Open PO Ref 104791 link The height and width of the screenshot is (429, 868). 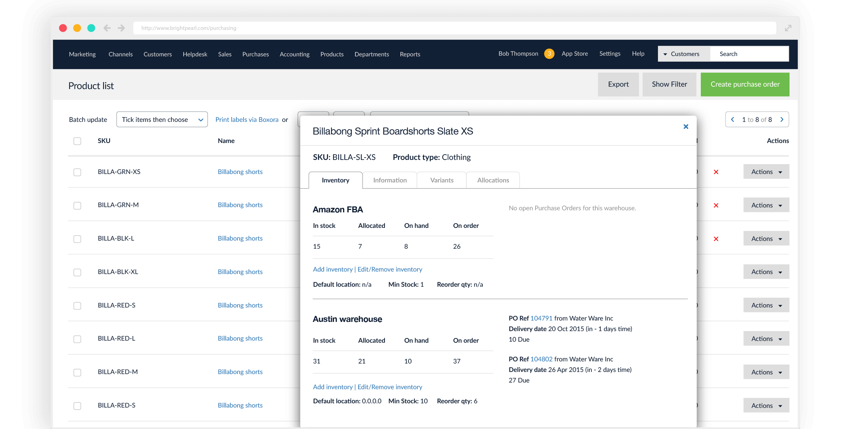click(x=541, y=318)
